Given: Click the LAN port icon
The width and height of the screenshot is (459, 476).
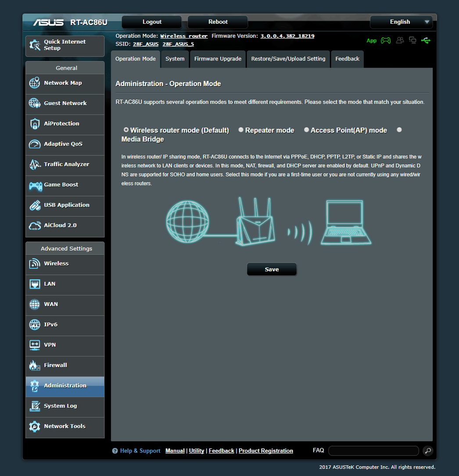Looking at the screenshot, I should pos(35,284).
